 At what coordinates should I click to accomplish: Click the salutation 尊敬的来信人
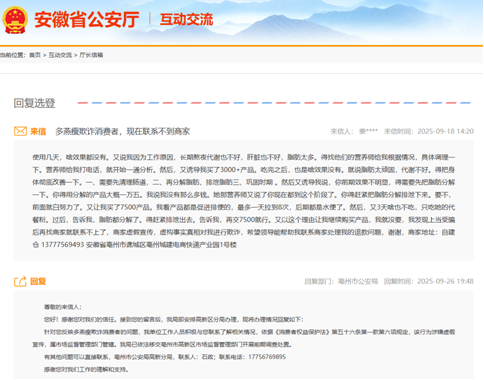(x=63, y=307)
